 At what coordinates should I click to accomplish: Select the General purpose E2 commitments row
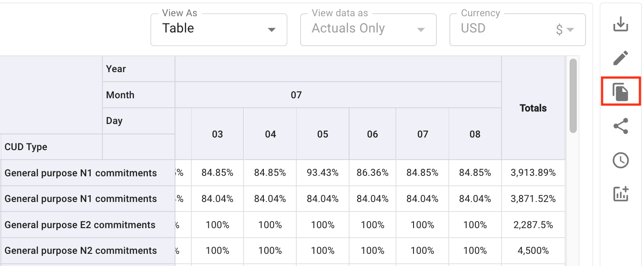pyautogui.click(x=80, y=225)
